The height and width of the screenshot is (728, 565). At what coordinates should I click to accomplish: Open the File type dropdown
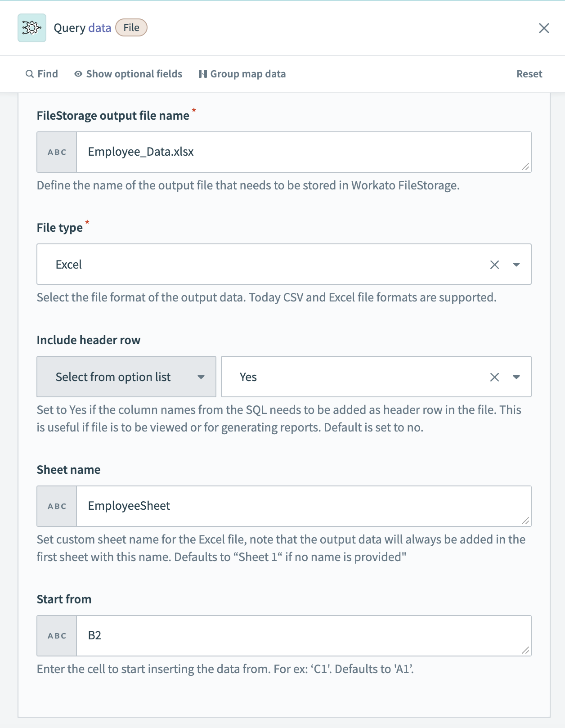coord(516,265)
